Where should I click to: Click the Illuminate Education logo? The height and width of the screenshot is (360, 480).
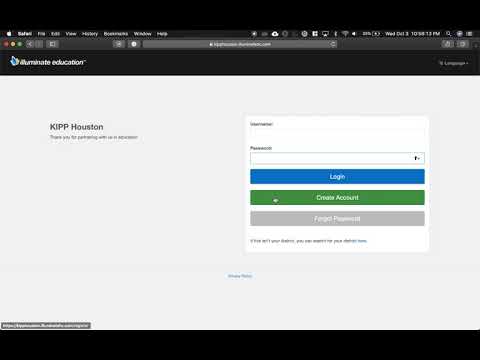point(48,61)
